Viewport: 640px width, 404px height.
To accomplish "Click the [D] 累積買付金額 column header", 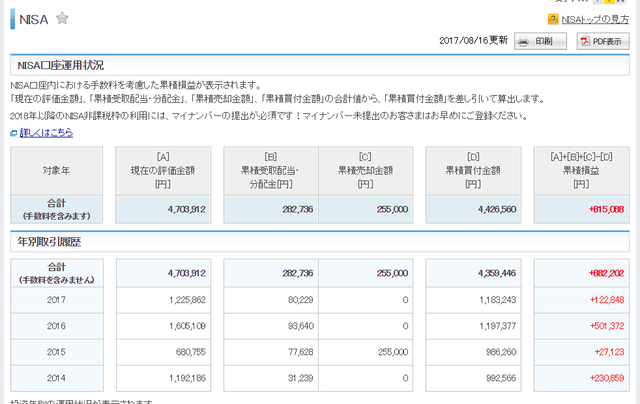I will point(473,171).
